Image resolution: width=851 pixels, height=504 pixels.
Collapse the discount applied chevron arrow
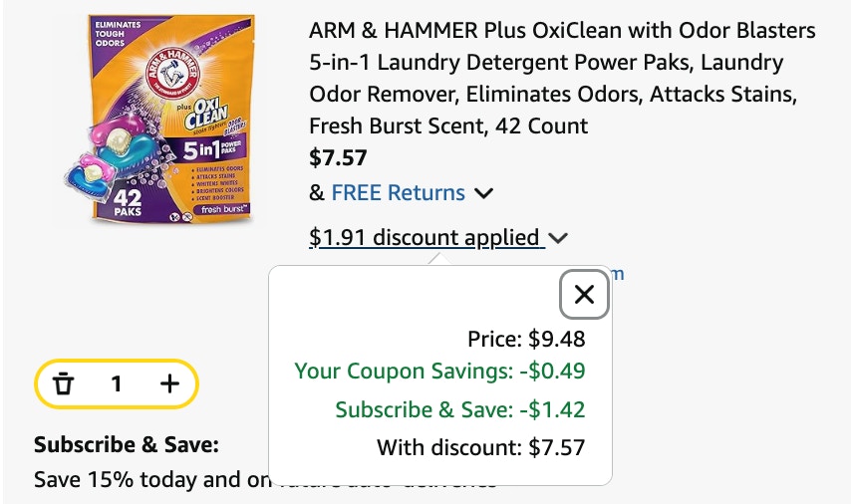click(558, 238)
